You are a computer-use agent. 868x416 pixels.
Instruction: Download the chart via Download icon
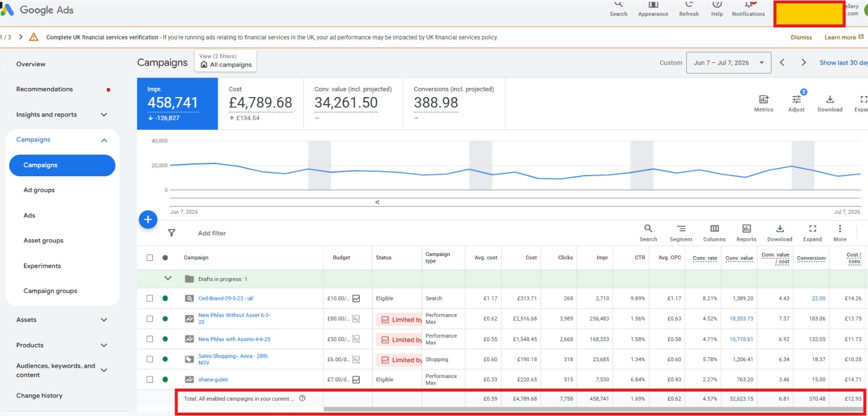point(830,103)
